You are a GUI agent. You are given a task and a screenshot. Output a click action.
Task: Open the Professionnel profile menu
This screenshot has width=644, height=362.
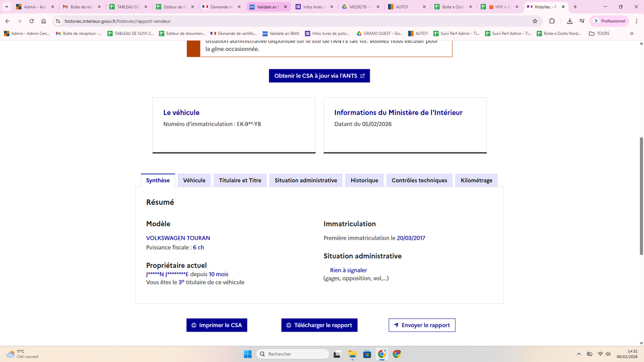click(609, 21)
